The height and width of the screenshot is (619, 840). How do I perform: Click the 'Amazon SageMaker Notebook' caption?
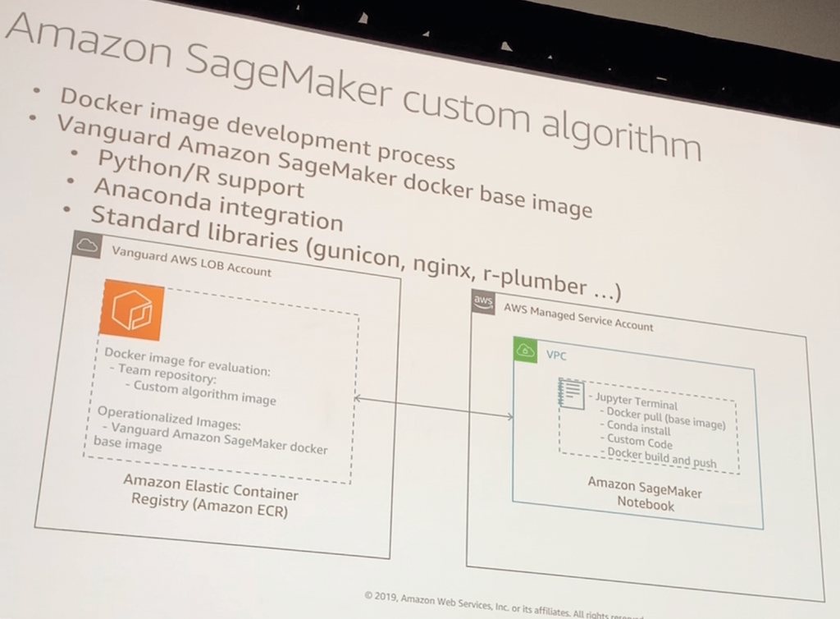(645, 493)
